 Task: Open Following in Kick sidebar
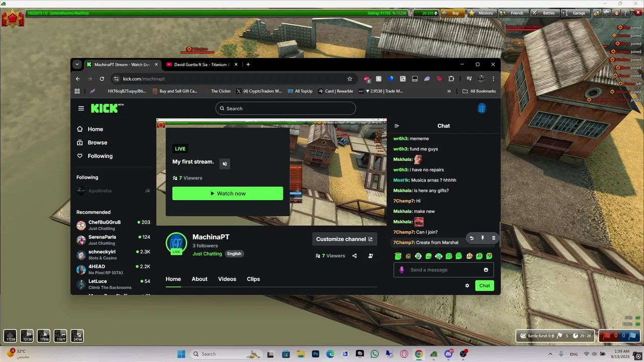click(x=100, y=156)
